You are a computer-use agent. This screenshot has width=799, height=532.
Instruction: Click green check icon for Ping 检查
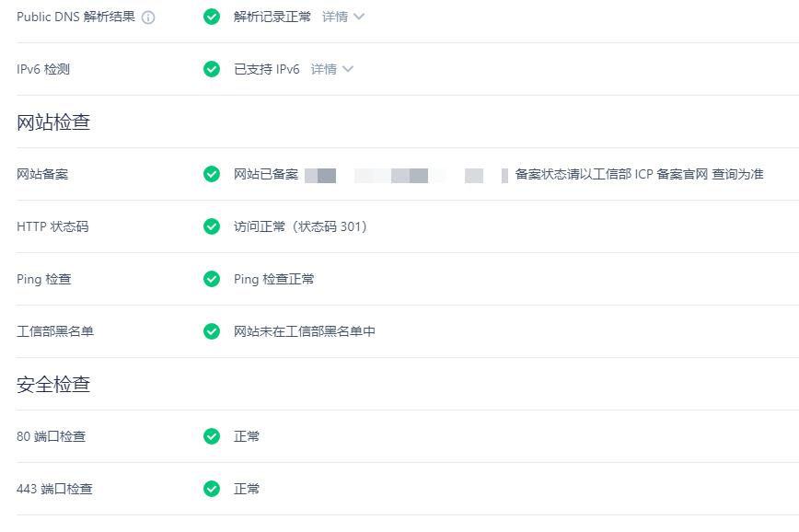pyautogui.click(x=212, y=279)
